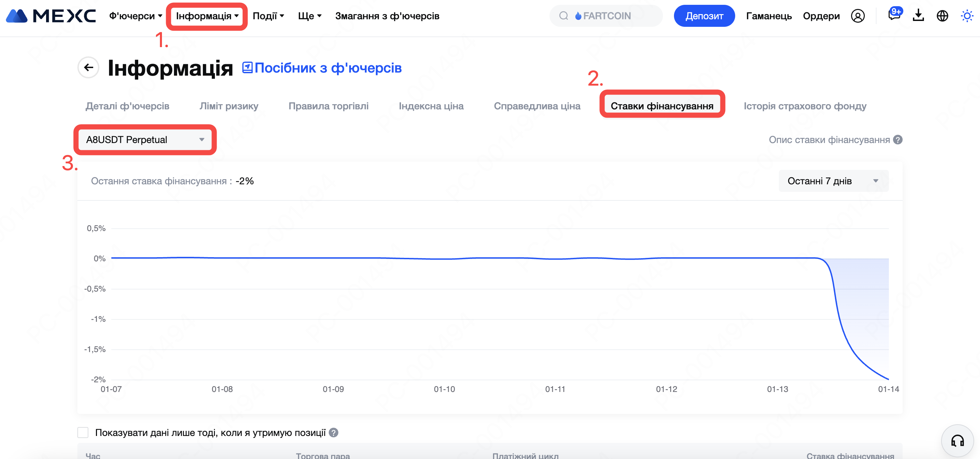The width and height of the screenshot is (980, 459).
Task: Click the Депозит button
Action: coord(704,16)
